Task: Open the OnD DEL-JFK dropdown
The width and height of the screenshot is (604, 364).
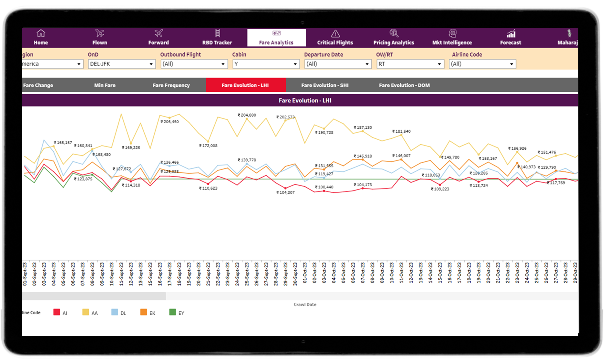Action: click(122, 64)
